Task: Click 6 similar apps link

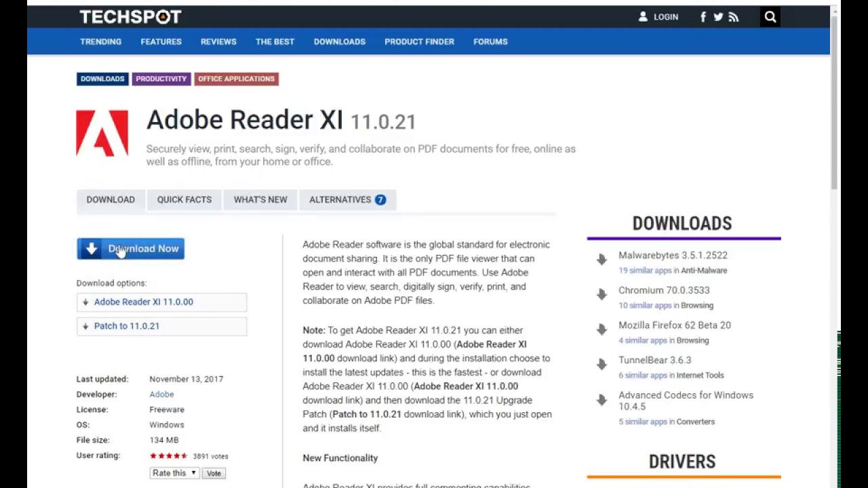Action: click(x=643, y=375)
